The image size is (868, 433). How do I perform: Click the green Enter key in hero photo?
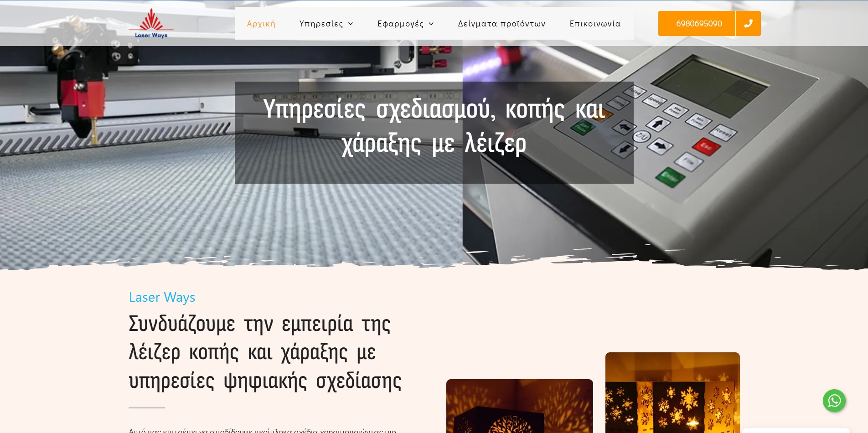click(670, 177)
